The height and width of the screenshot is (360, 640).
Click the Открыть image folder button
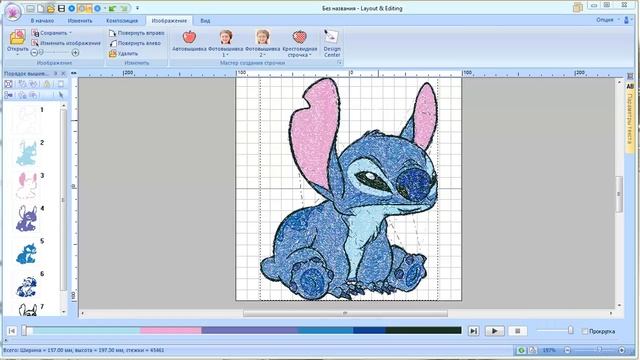[x=18, y=42]
